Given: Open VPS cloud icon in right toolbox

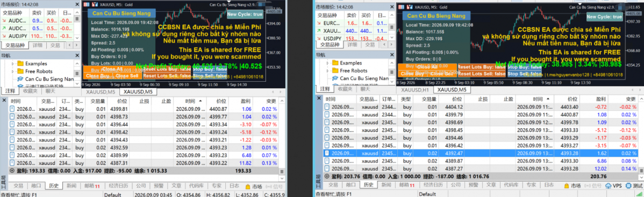Looking at the screenshot, I should (x=609, y=186).
